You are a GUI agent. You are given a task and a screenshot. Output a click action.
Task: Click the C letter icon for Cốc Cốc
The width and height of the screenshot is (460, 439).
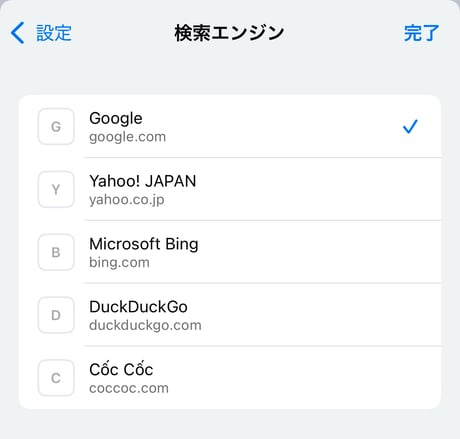click(x=56, y=378)
